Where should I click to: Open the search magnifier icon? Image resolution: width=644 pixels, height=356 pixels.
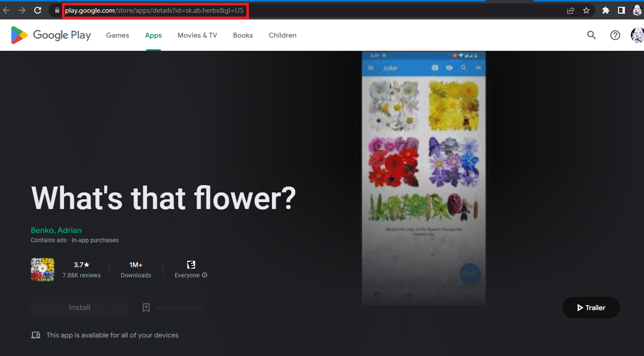pos(592,35)
